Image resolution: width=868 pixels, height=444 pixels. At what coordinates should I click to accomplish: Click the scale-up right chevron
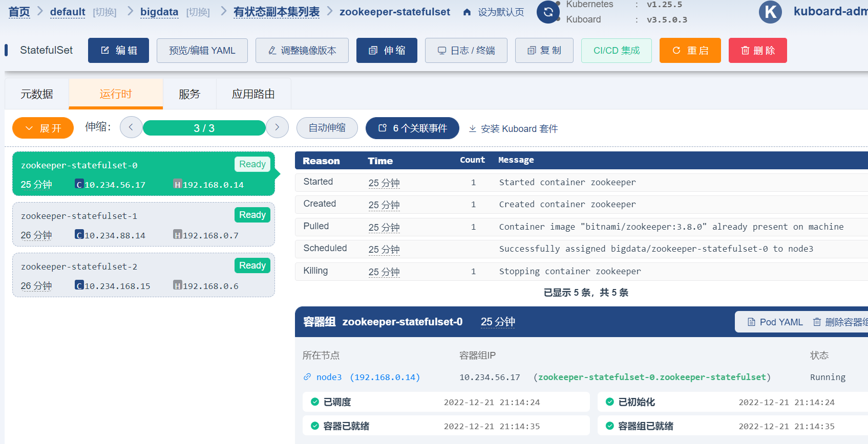tap(277, 127)
